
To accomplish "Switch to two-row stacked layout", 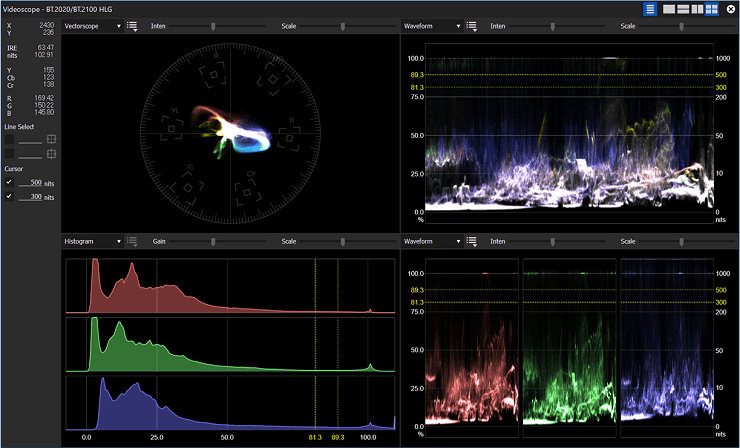I will [x=684, y=9].
